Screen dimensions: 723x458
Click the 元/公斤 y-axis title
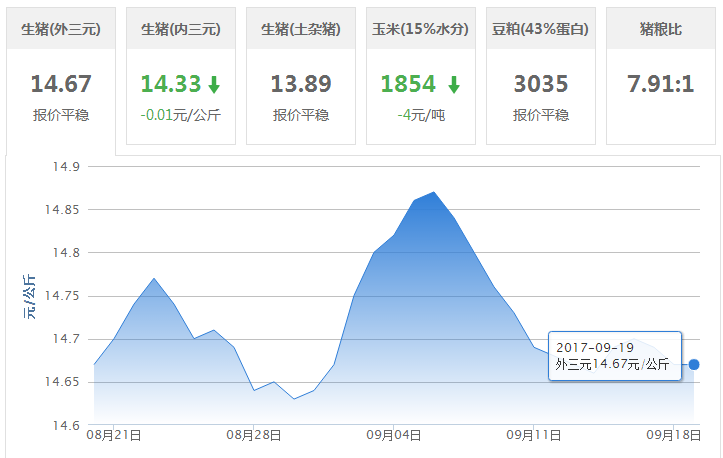coord(30,296)
